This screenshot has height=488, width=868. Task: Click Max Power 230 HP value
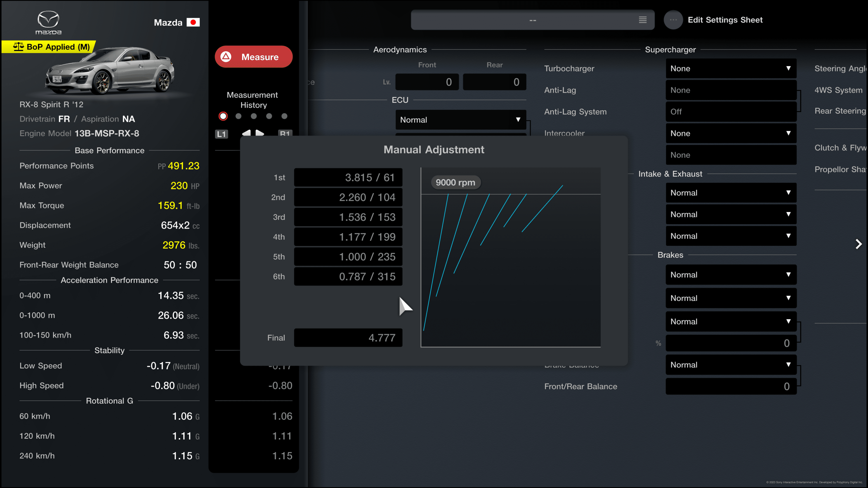pyautogui.click(x=185, y=185)
